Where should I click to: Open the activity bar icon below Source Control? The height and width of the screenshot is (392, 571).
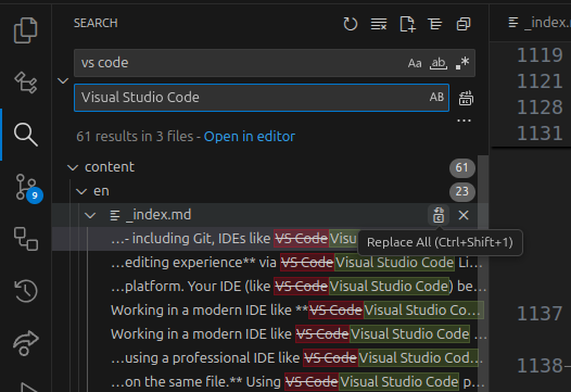(26, 239)
